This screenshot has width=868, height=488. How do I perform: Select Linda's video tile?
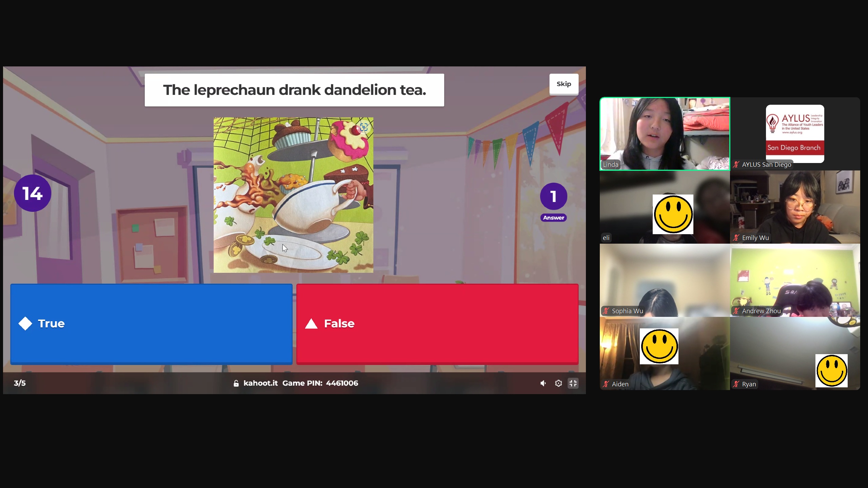click(665, 134)
